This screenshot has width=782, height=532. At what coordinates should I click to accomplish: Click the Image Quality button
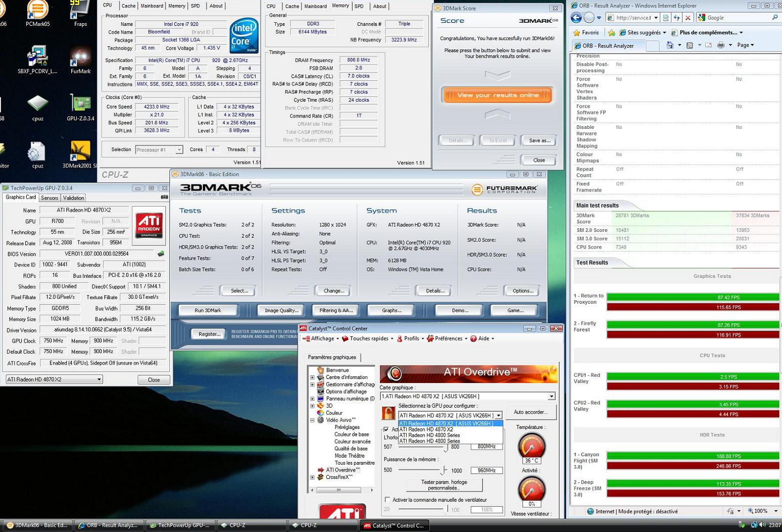tap(282, 310)
